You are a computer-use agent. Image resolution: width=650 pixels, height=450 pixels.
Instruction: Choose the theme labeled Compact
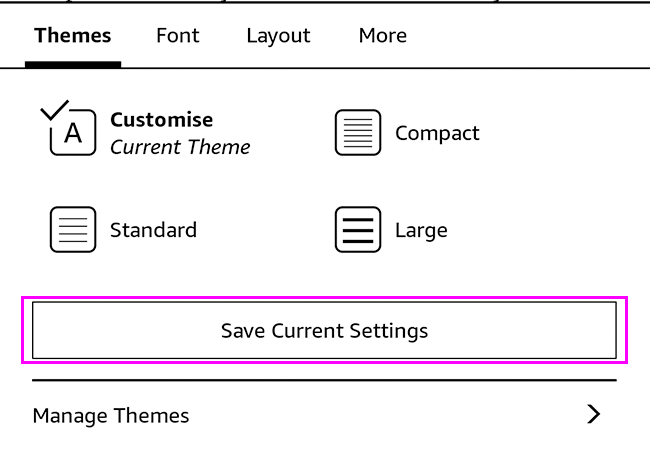[x=437, y=133]
